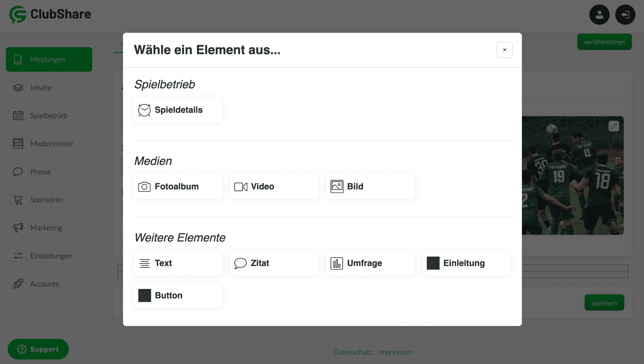Open Mediencenter in the sidebar
The width and height of the screenshot is (644, 364).
[49, 144]
